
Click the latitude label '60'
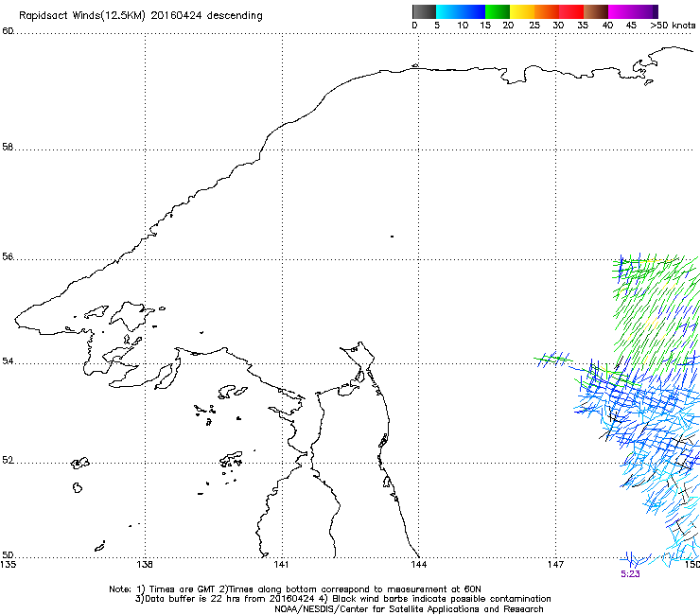8,31
